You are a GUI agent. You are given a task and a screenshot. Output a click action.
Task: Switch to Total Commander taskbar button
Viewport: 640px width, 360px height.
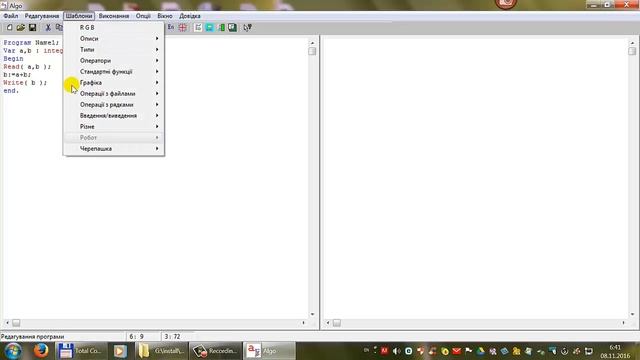(81, 351)
